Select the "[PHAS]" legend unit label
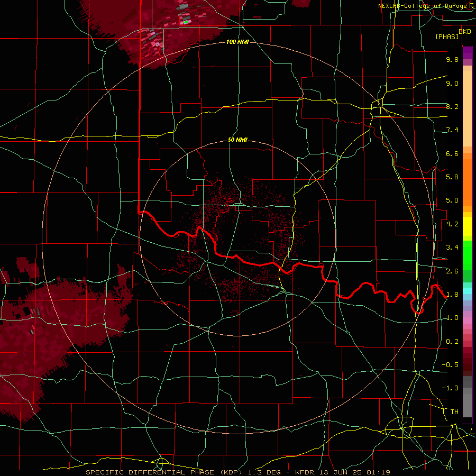The image size is (476, 476). (x=447, y=36)
